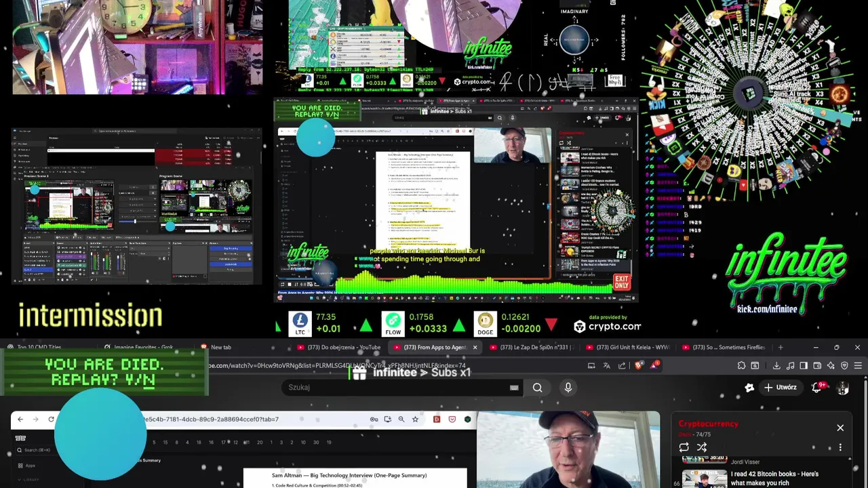The height and width of the screenshot is (488, 868).
Task: Click the crypto.com logo
Action: coord(607,327)
